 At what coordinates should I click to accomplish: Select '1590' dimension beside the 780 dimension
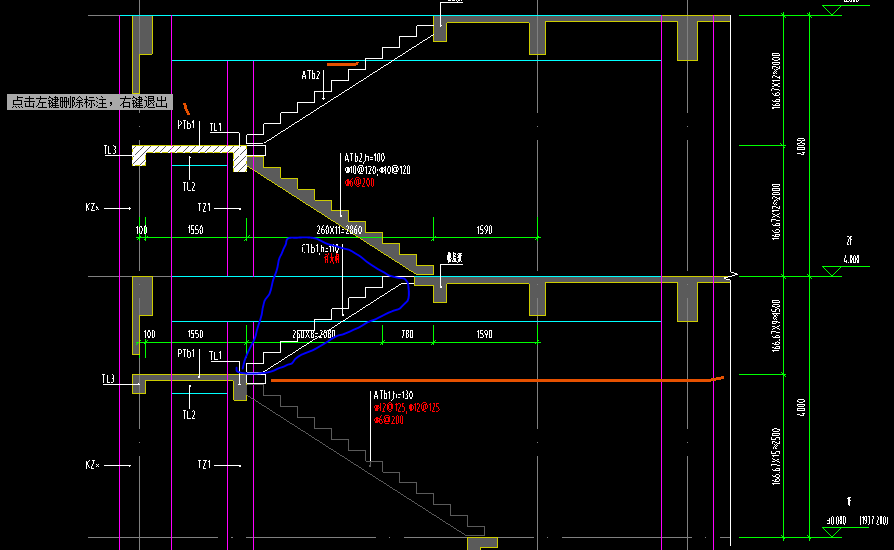click(x=484, y=334)
